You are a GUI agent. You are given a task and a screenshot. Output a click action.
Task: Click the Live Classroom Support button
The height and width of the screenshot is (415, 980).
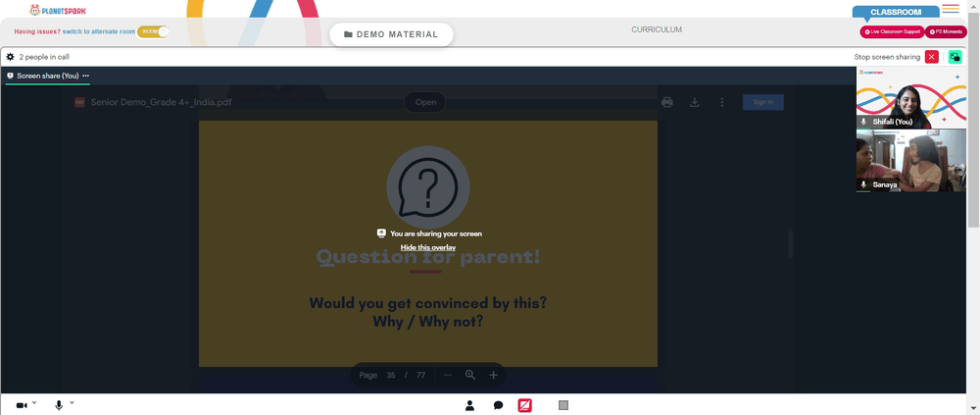click(x=892, y=32)
